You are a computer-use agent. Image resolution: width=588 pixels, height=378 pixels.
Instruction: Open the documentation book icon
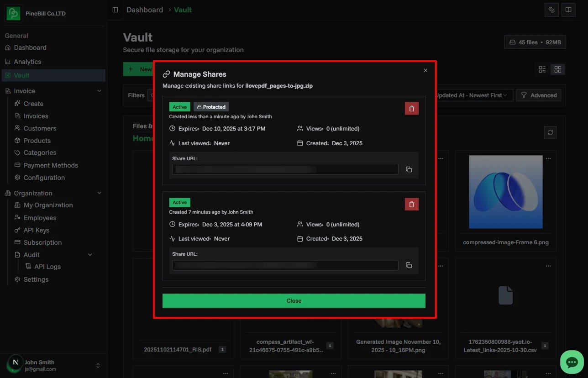568,9
